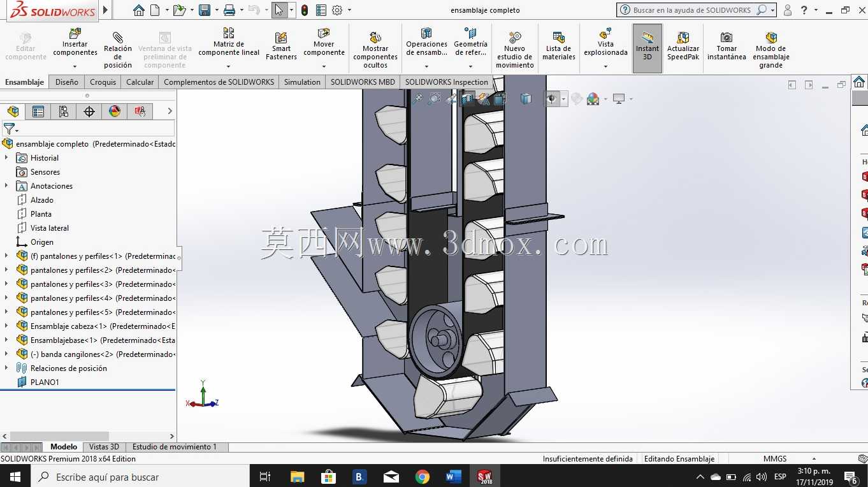
Task: Switch to the Simulation tab
Action: tap(302, 82)
